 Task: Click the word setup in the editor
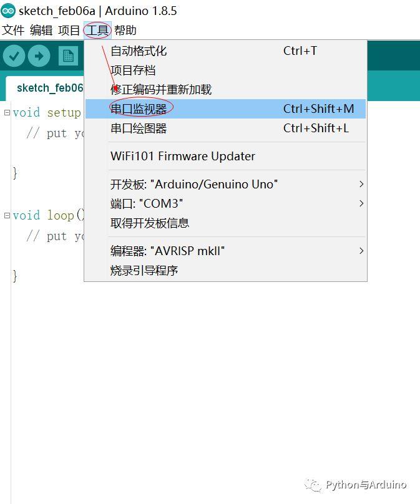pyautogui.click(x=64, y=113)
